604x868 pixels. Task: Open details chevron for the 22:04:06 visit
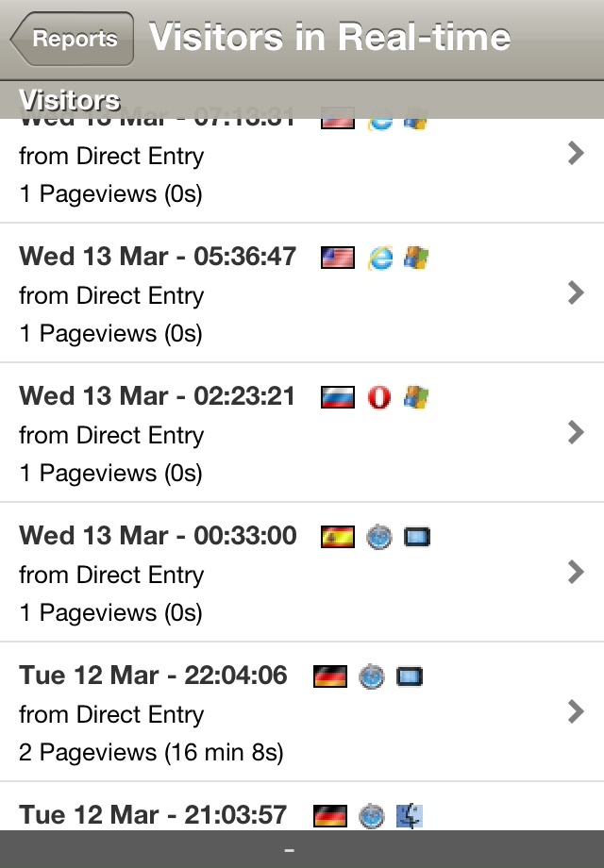click(x=576, y=711)
